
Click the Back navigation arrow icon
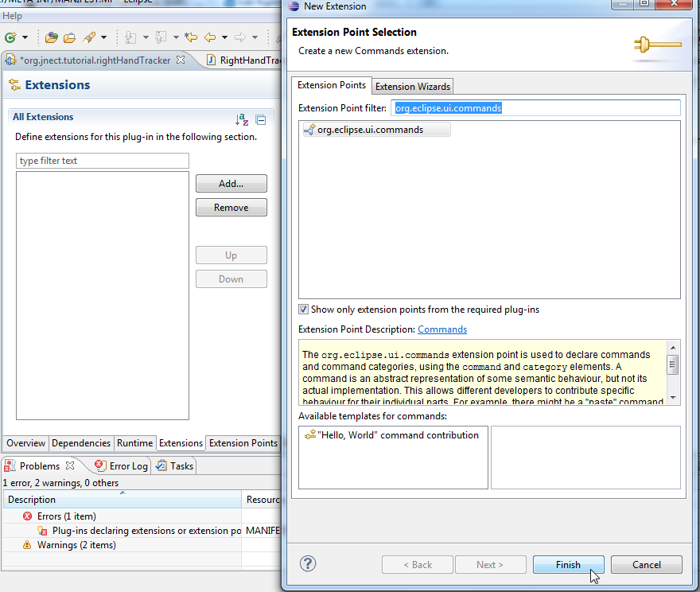pyautogui.click(x=210, y=37)
